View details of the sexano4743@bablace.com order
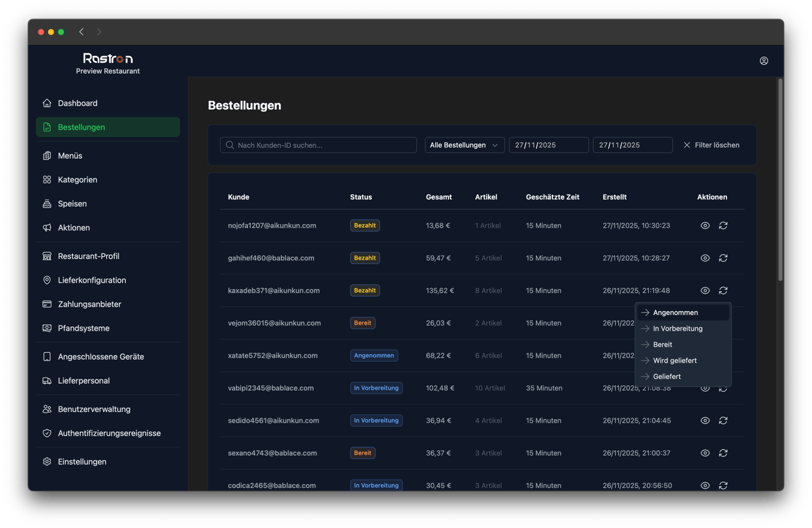Image resolution: width=812 pixels, height=528 pixels. coord(705,452)
